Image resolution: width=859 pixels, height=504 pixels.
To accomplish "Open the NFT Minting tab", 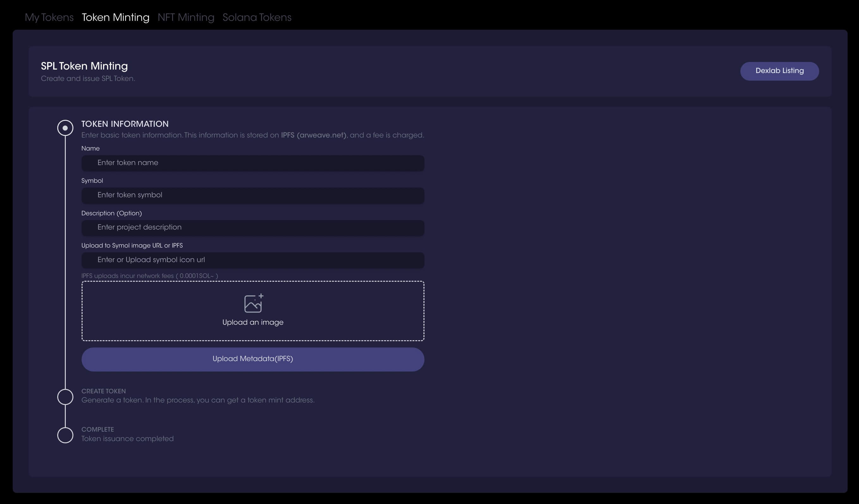I will 186,18.
